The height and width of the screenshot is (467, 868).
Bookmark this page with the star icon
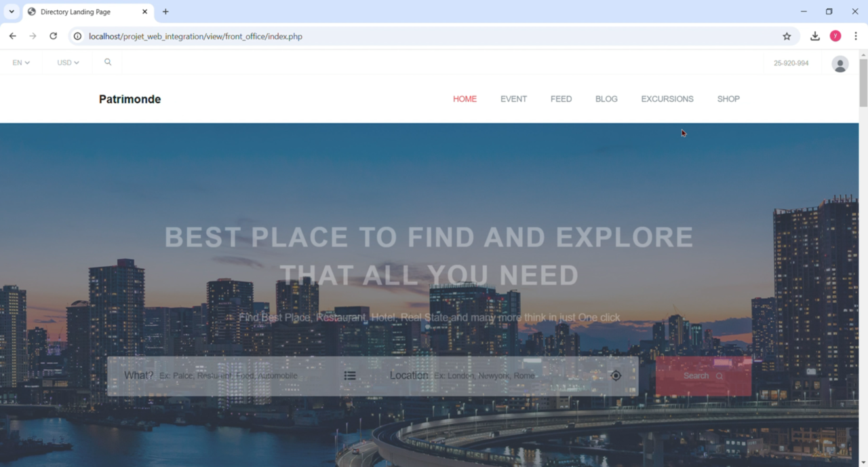tap(787, 37)
